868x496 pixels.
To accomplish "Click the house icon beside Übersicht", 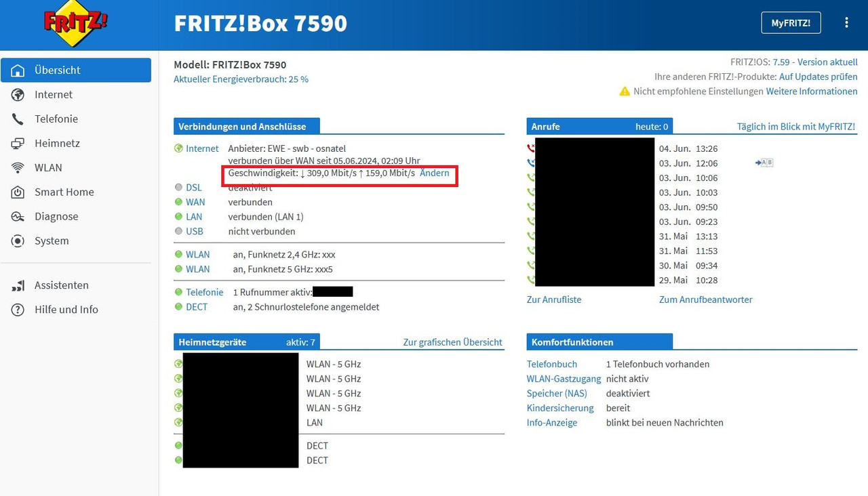I will (18, 70).
